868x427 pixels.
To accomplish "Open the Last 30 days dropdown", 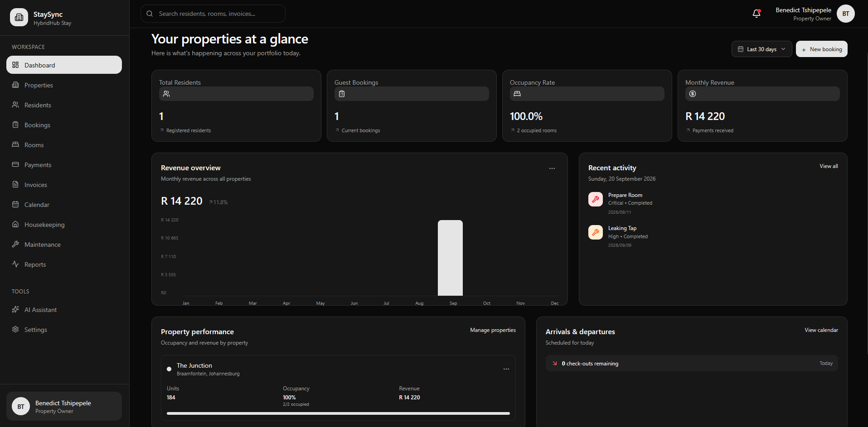I will point(762,49).
